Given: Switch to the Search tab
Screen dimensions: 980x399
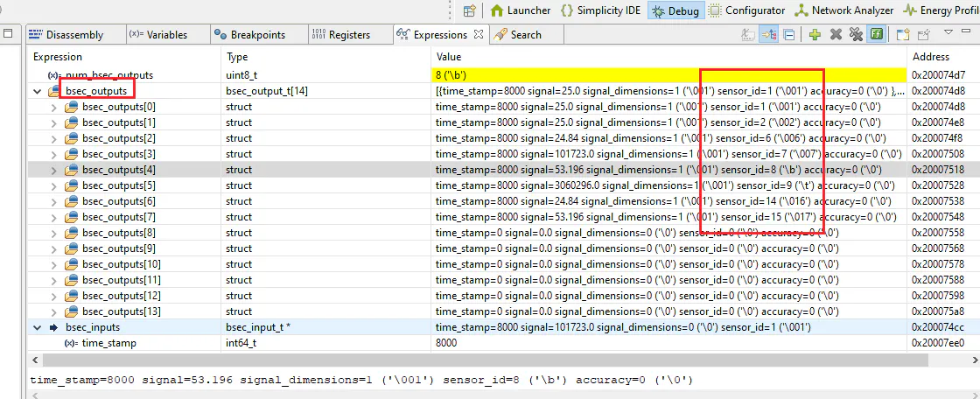Looking at the screenshot, I should coord(518,35).
